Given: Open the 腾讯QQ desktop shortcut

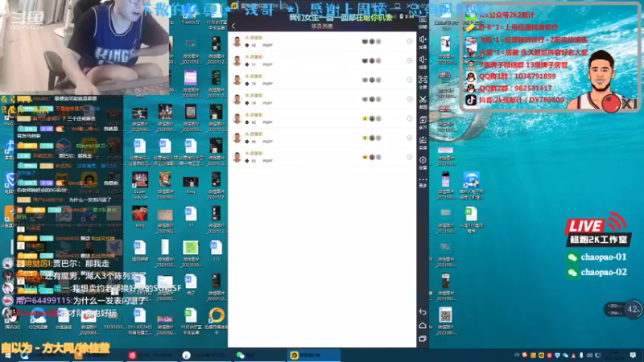Looking at the screenshot, I should coord(12,319).
